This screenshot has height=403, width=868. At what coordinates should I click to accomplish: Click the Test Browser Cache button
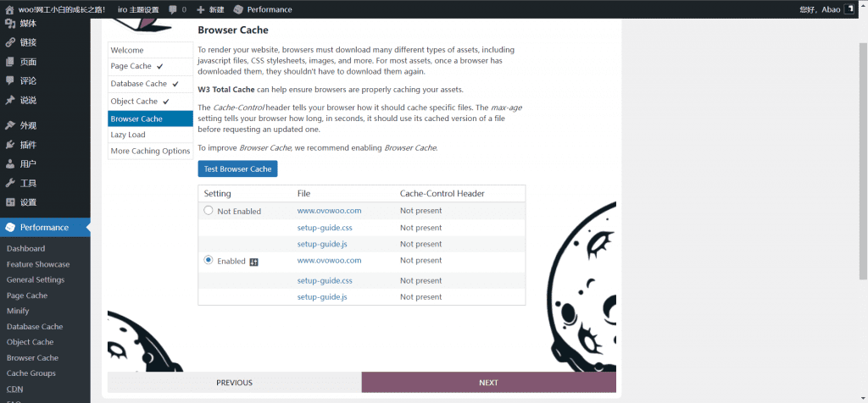tap(237, 168)
